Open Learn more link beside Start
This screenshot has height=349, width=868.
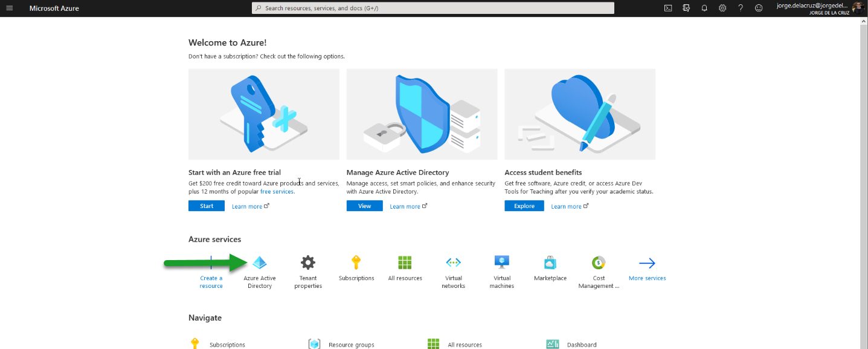coord(250,206)
